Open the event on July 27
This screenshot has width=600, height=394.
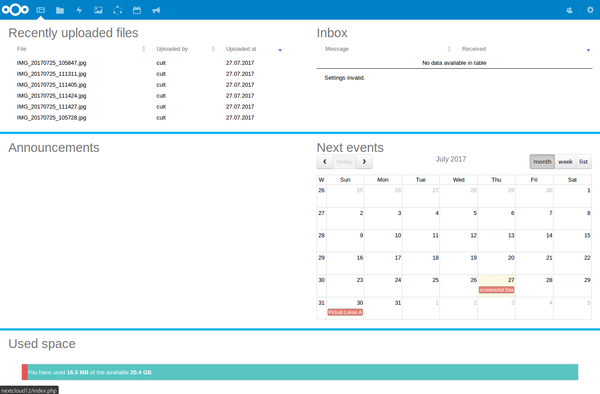(x=496, y=290)
